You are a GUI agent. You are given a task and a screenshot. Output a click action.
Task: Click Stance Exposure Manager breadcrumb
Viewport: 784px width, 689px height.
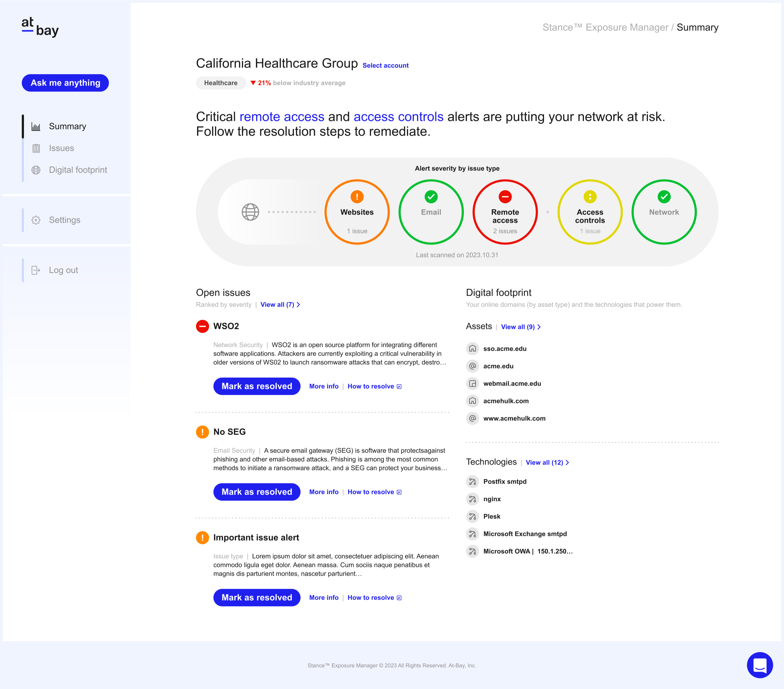(605, 27)
